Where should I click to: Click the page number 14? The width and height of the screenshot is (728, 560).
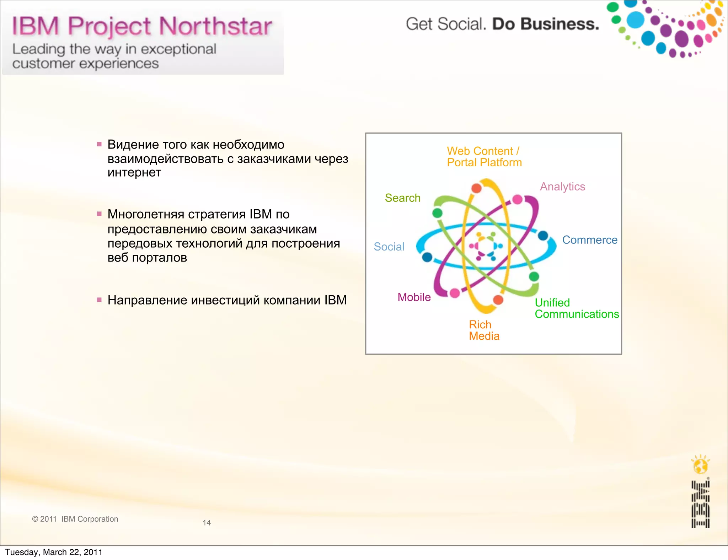click(207, 523)
